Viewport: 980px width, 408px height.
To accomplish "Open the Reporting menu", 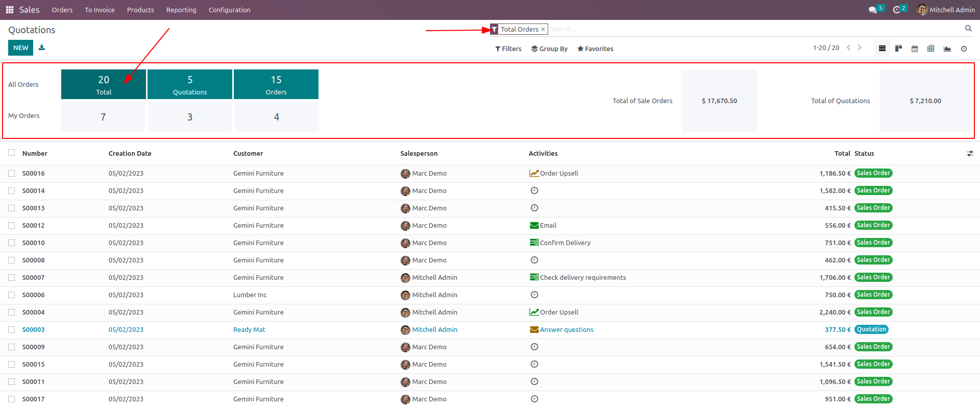I will click(x=181, y=10).
